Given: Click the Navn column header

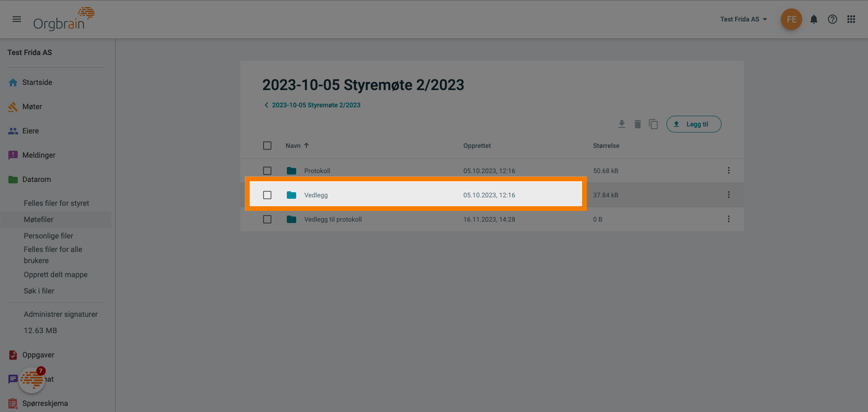Looking at the screenshot, I should [x=293, y=146].
